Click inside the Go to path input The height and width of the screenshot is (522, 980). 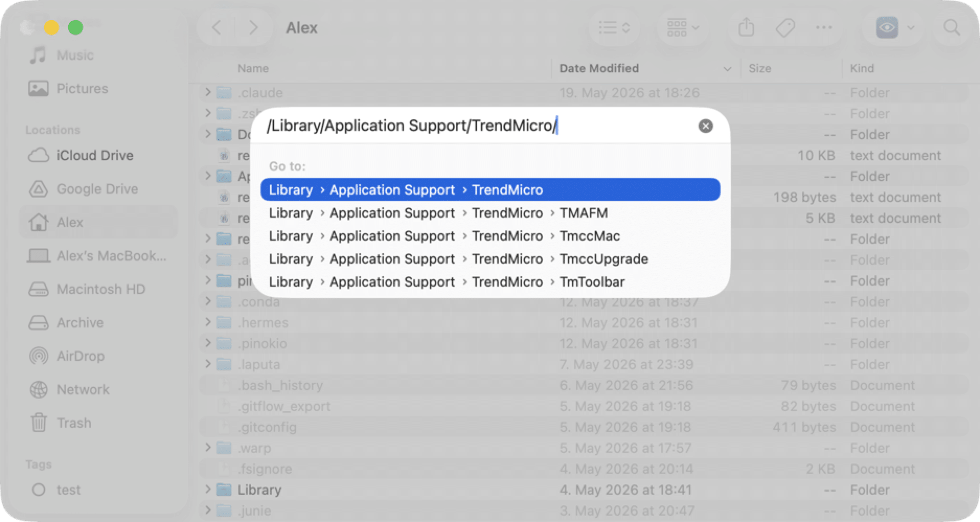coord(478,126)
